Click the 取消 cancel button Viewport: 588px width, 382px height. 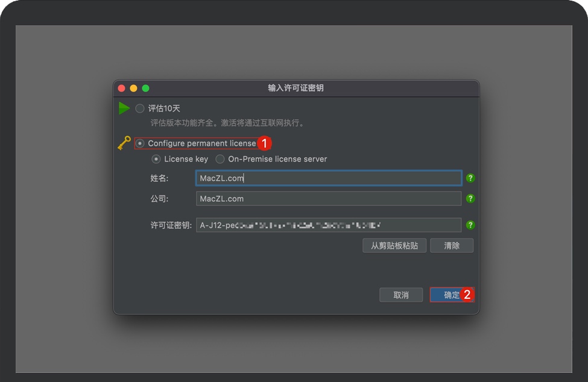pyautogui.click(x=401, y=295)
